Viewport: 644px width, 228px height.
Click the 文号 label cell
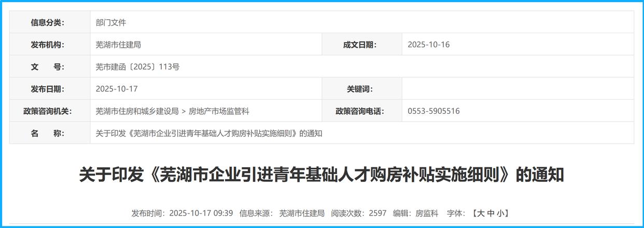(50, 66)
